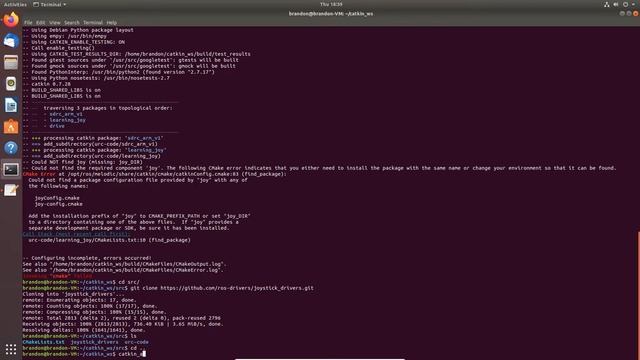Click the 'CMake Error' red text
This screenshot has width=640, height=360.
click(39, 174)
